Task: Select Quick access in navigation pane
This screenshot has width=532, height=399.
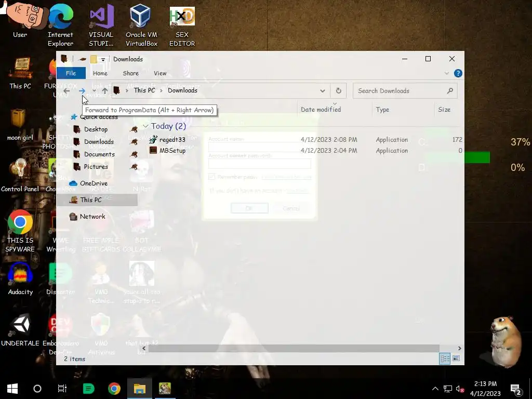Action: (x=99, y=117)
